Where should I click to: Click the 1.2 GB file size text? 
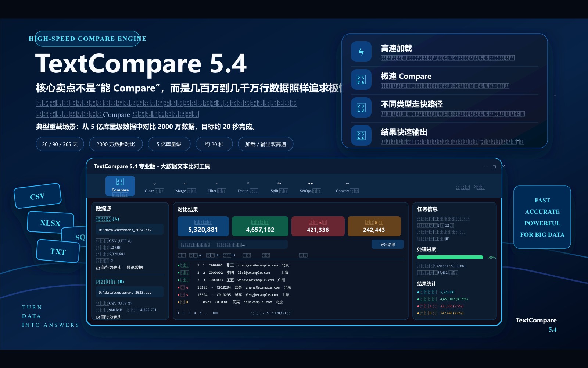(115, 248)
